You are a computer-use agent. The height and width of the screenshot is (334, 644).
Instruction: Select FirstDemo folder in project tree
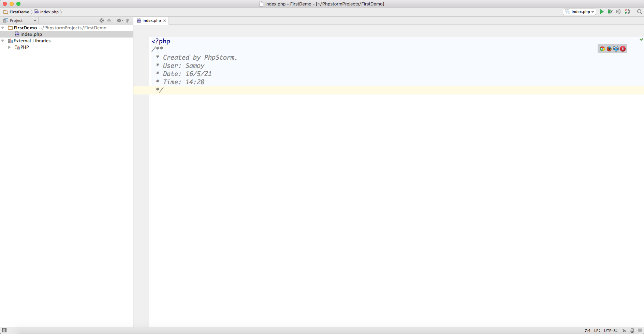point(25,28)
